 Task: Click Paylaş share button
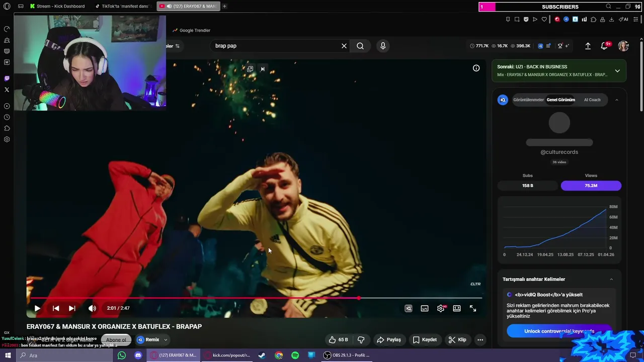[x=389, y=340]
